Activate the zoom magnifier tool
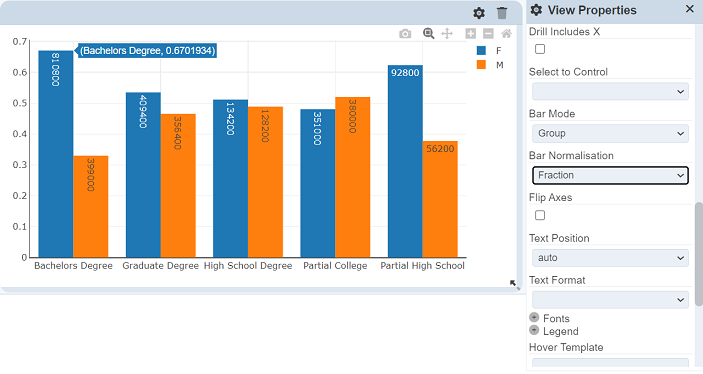This screenshot has height=374, width=703. (429, 34)
